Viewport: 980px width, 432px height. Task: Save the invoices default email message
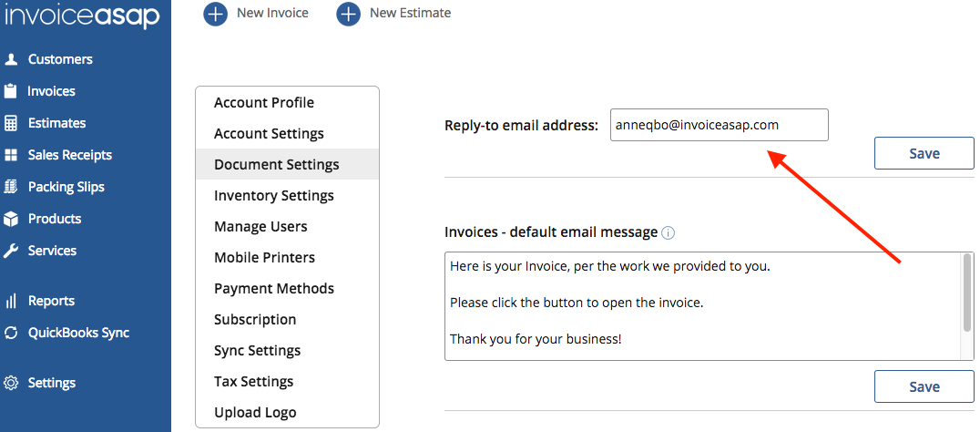[924, 386]
